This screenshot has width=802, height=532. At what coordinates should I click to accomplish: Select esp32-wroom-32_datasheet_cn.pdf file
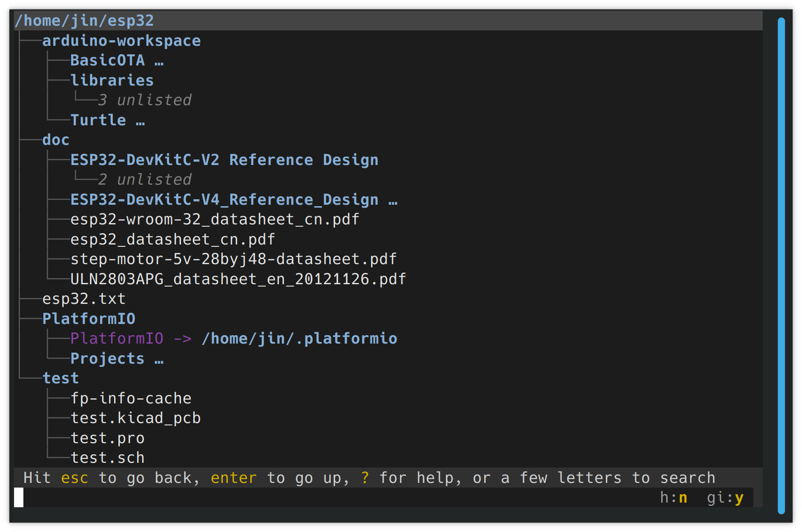(215, 219)
